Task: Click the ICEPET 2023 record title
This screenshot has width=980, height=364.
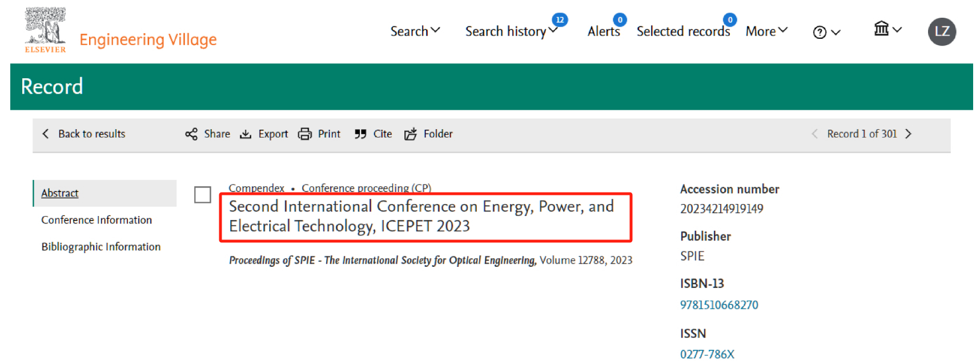Action: point(421,216)
